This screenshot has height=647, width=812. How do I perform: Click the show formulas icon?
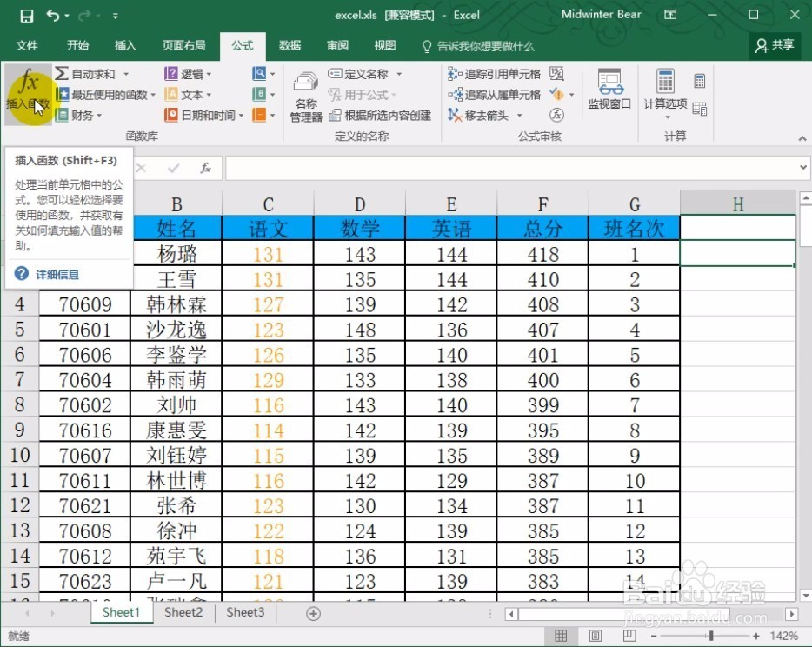coord(556,74)
